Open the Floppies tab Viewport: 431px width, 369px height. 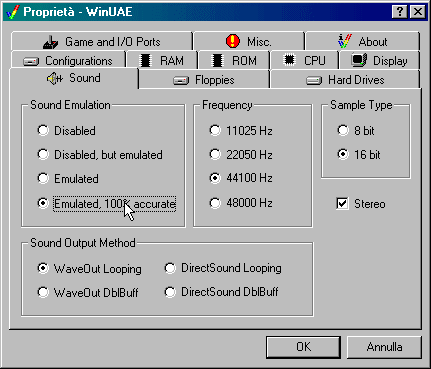pos(204,80)
